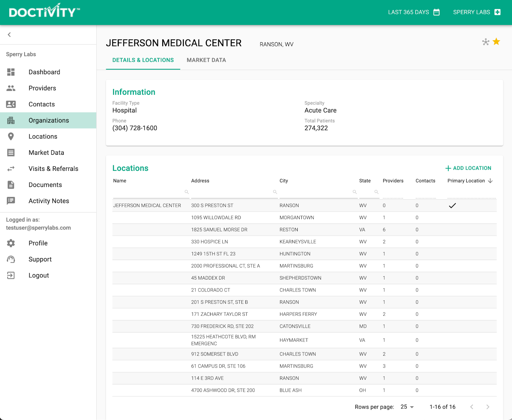
Task: Go to next page of locations
Action: [488, 407]
